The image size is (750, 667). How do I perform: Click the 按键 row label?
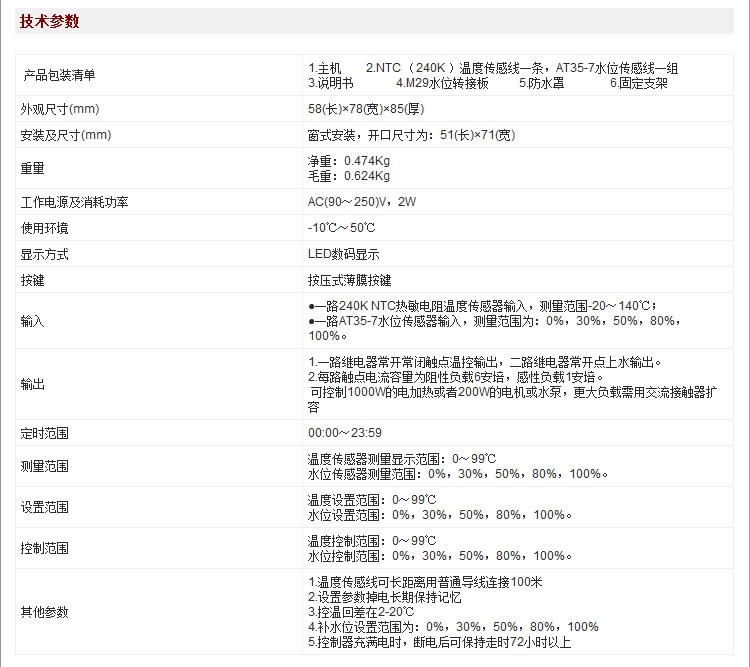tap(32, 280)
